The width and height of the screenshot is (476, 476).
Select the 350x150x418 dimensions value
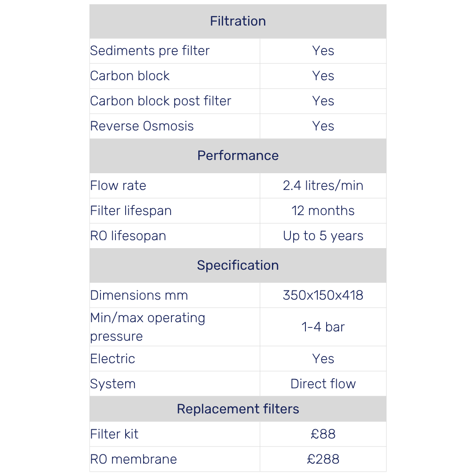coord(323,295)
